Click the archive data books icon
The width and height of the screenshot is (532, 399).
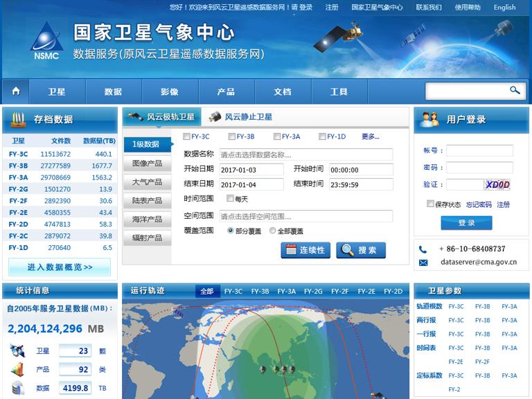coord(18,119)
